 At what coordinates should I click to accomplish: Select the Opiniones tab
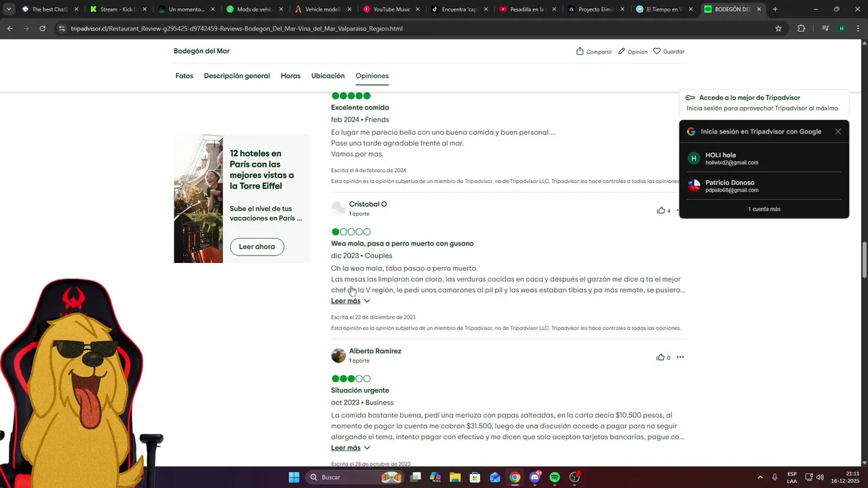(x=372, y=76)
